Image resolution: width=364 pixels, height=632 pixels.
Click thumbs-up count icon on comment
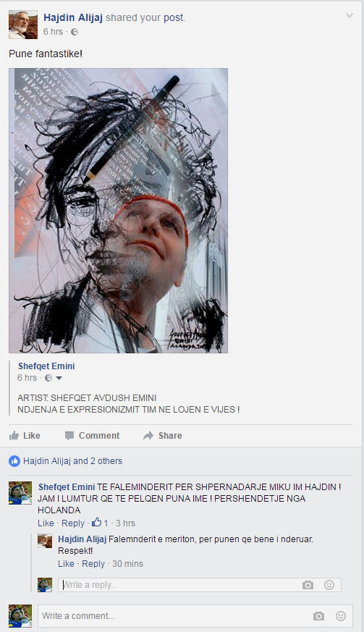coord(96,523)
